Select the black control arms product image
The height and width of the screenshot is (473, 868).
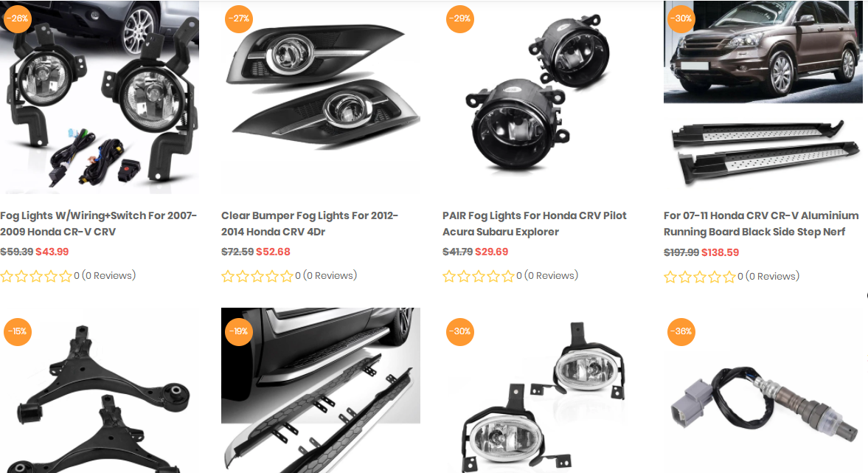(x=100, y=390)
